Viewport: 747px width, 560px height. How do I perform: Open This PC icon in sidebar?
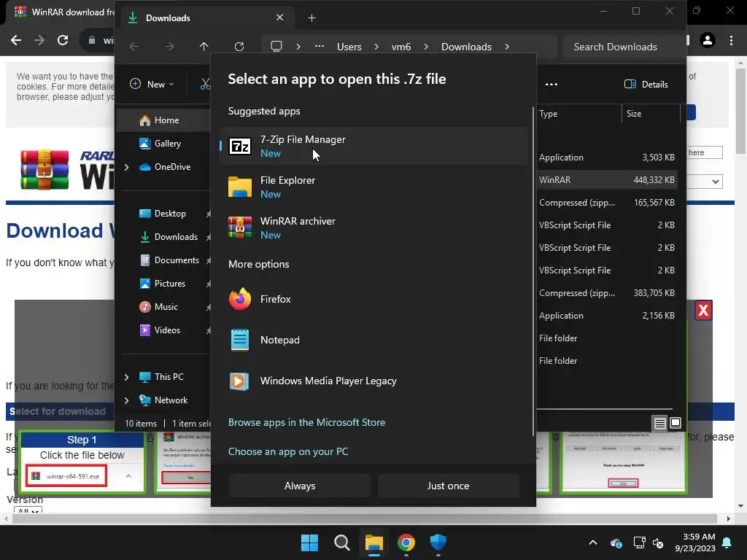tap(145, 377)
